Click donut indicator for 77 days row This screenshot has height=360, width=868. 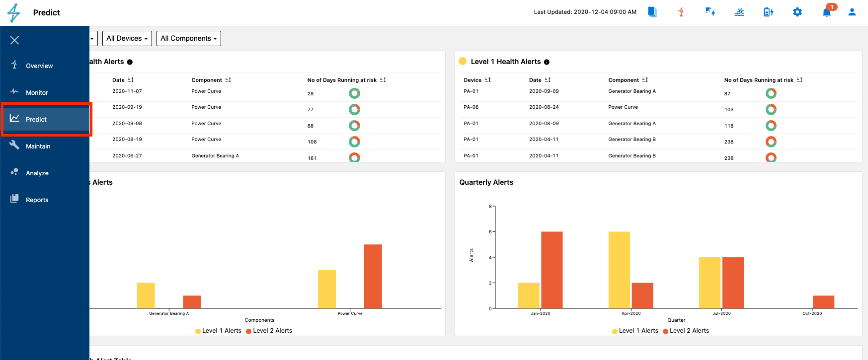(354, 109)
